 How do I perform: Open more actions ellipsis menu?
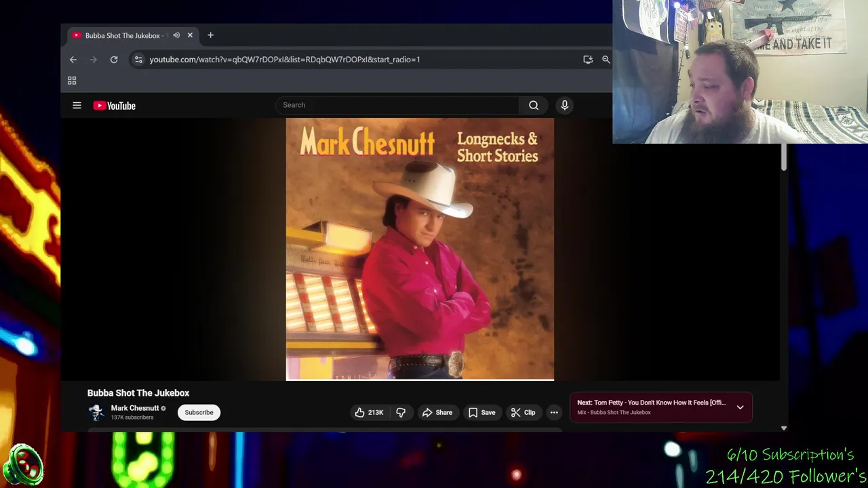(x=554, y=412)
